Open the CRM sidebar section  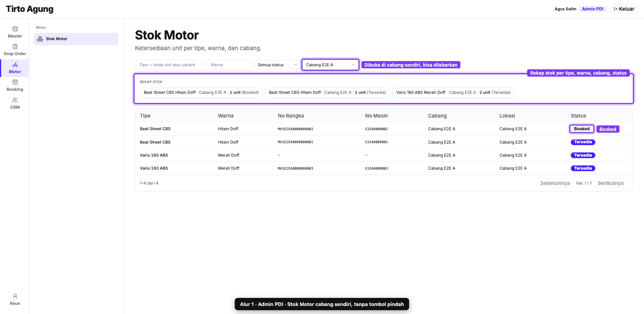(x=15, y=103)
